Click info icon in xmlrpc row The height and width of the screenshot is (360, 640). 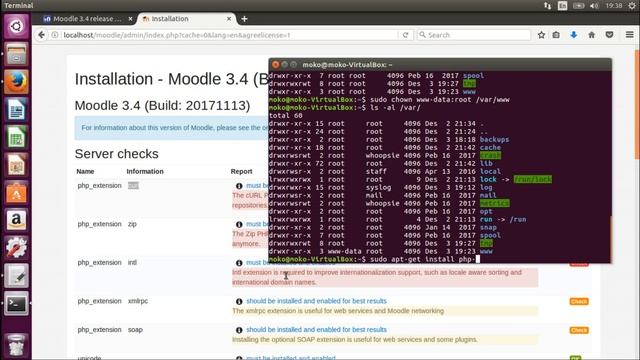[239, 301]
